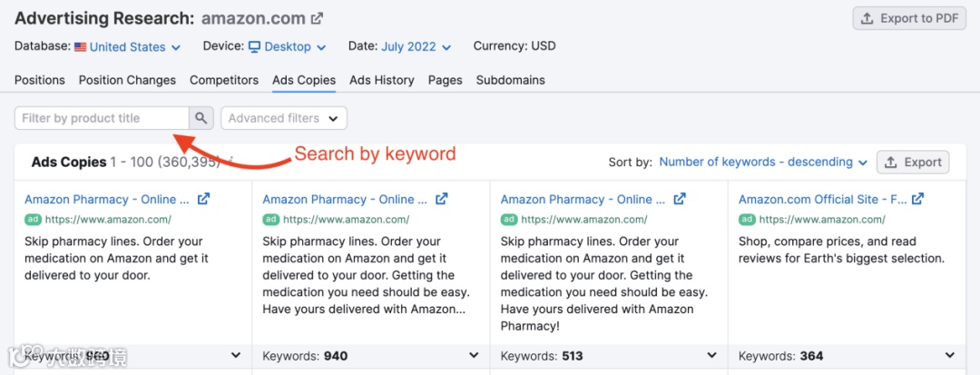Open amazon.com external link icon in header
The height and width of the screenshot is (375, 980).
pyautogui.click(x=317, y=18)
